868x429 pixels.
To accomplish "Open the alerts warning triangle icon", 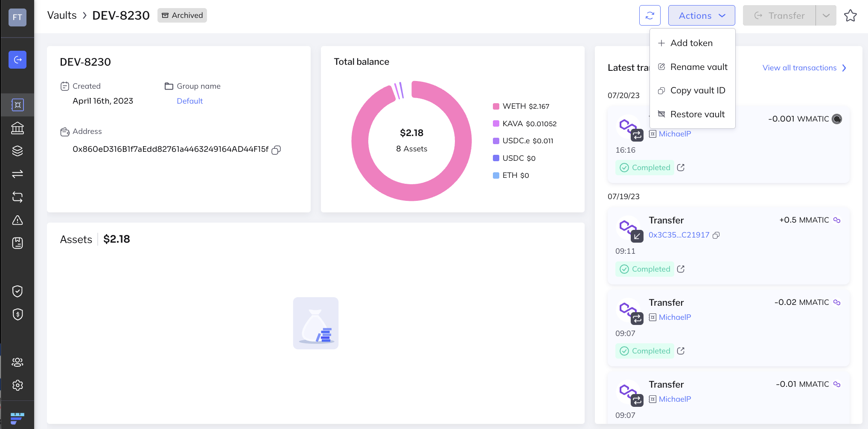I will pyautogui.click(x=17, y=220).
